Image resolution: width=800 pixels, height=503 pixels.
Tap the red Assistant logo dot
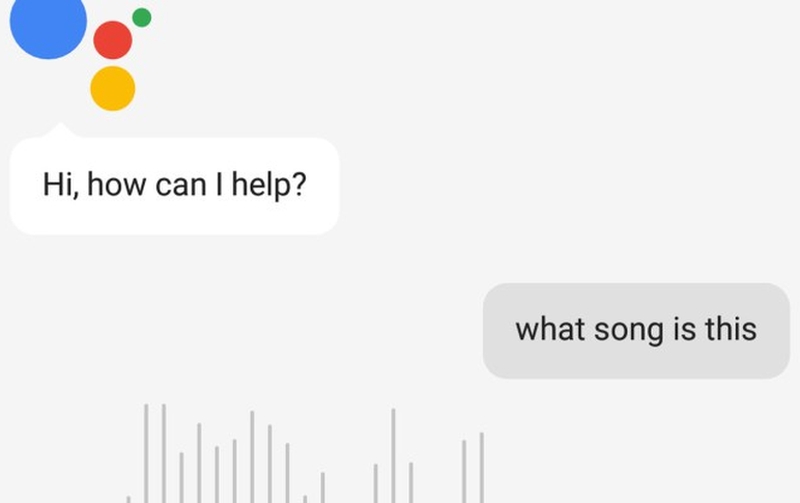[113, 40]
